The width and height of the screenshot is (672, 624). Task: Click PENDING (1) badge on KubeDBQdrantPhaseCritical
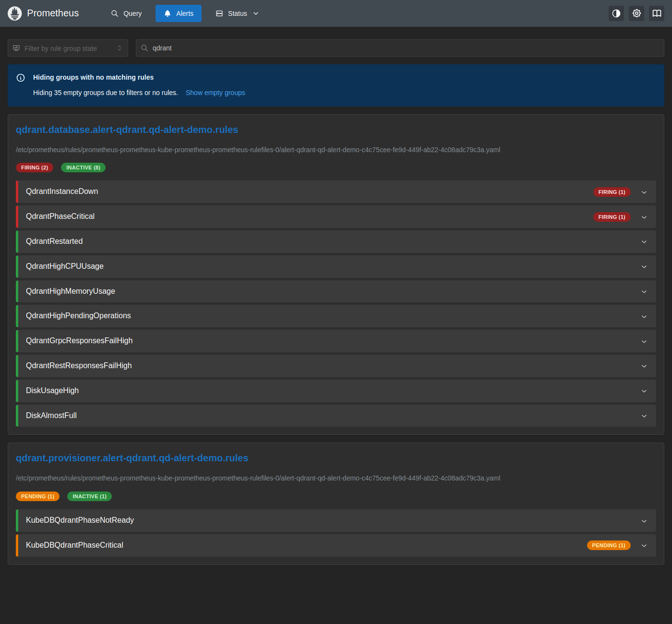609,545
